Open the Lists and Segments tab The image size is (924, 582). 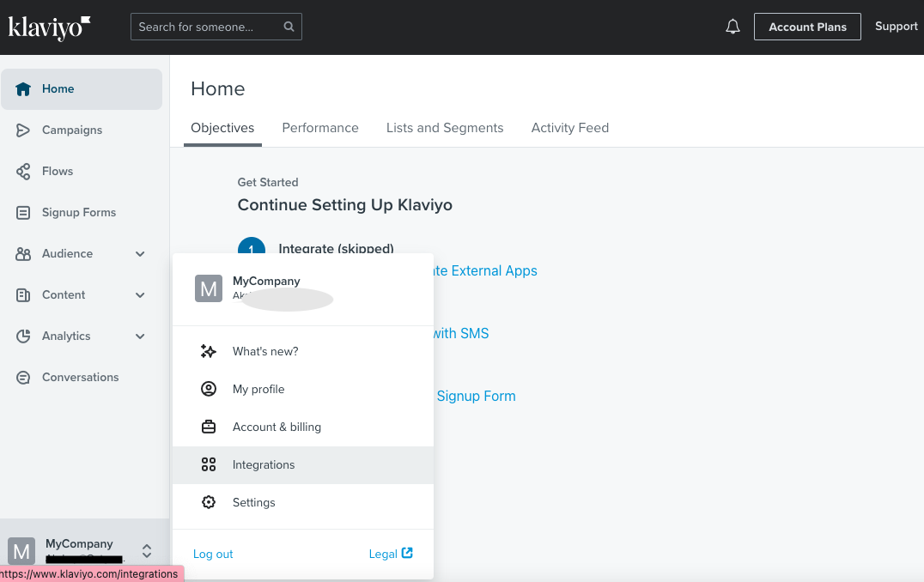click(x=445, y=128)
